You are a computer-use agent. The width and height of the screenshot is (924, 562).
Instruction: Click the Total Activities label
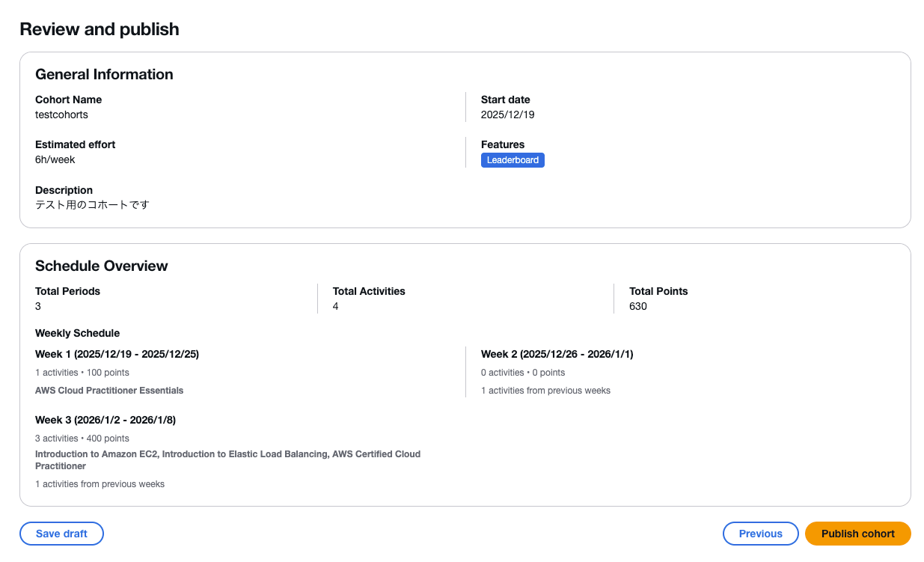[369, 291]
